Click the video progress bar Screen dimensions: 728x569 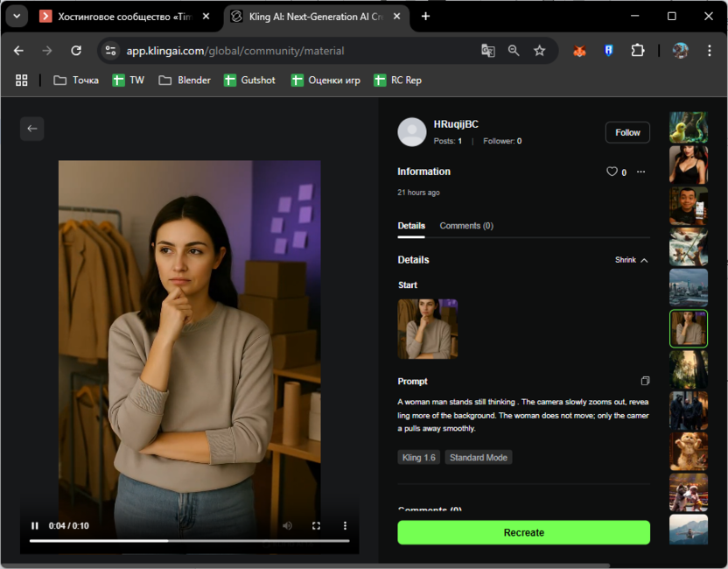[189, 540]
